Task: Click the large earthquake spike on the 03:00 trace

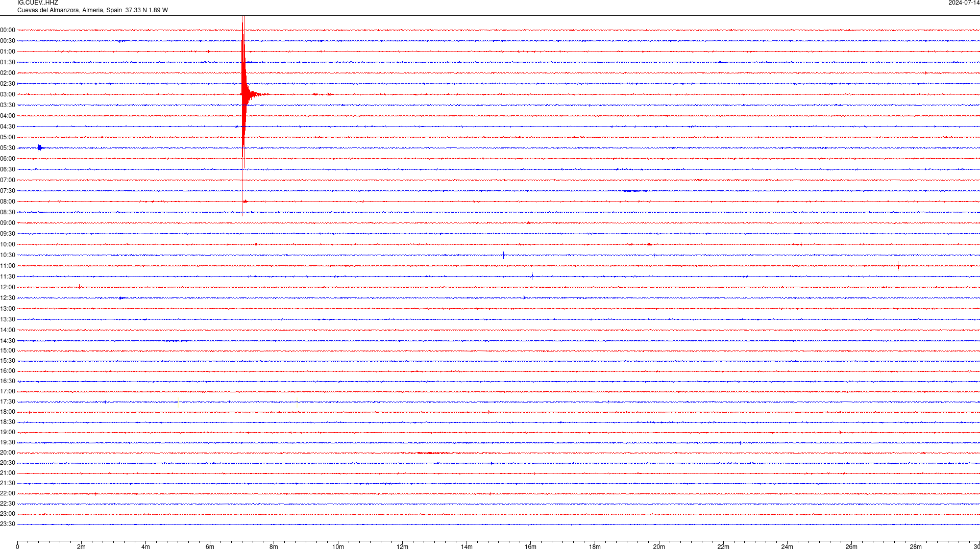Action: tap(244, 94)
